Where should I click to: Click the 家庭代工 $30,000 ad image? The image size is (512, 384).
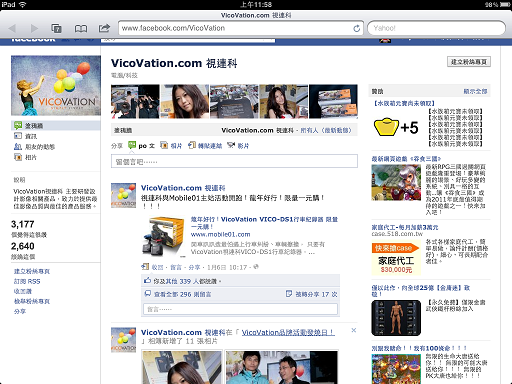click(396, 258)
